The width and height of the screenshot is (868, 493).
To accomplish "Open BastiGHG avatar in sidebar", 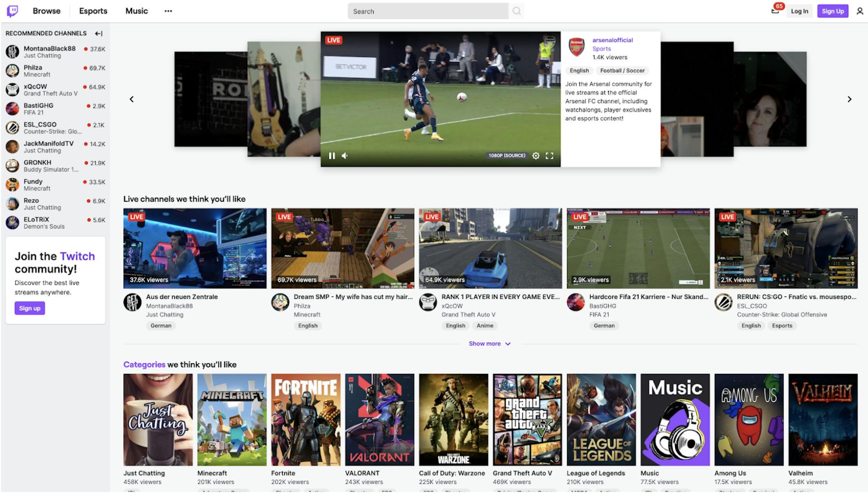I will click(13, 108).
